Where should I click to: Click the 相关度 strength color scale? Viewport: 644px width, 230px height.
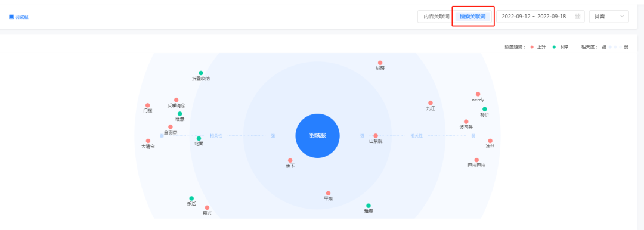(x=615, y=47)
